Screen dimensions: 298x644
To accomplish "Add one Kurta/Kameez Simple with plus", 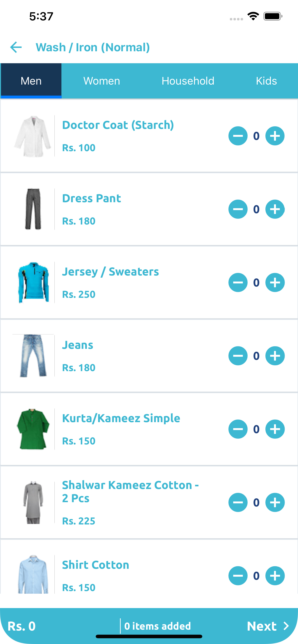I will point(275,429).
